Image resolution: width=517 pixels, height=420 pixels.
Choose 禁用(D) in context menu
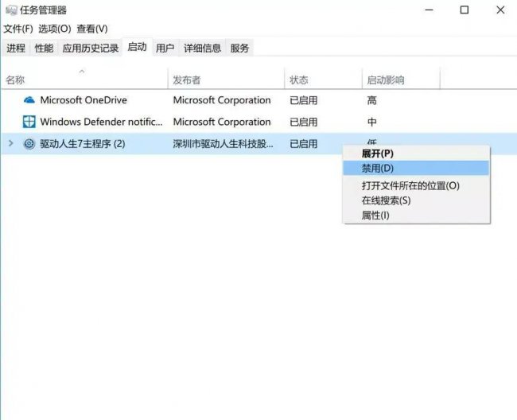click(x=416, y=168)
